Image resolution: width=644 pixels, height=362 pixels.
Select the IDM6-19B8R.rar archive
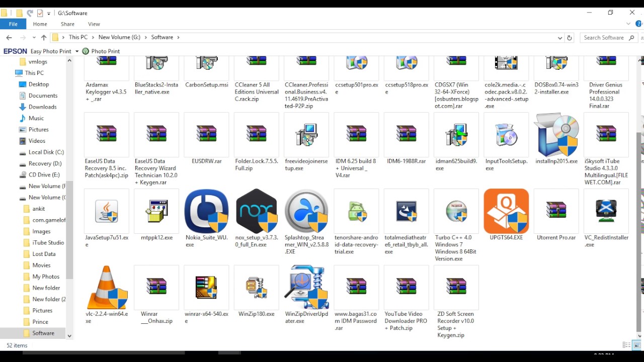pyautogui.click(x=406, y=134)
